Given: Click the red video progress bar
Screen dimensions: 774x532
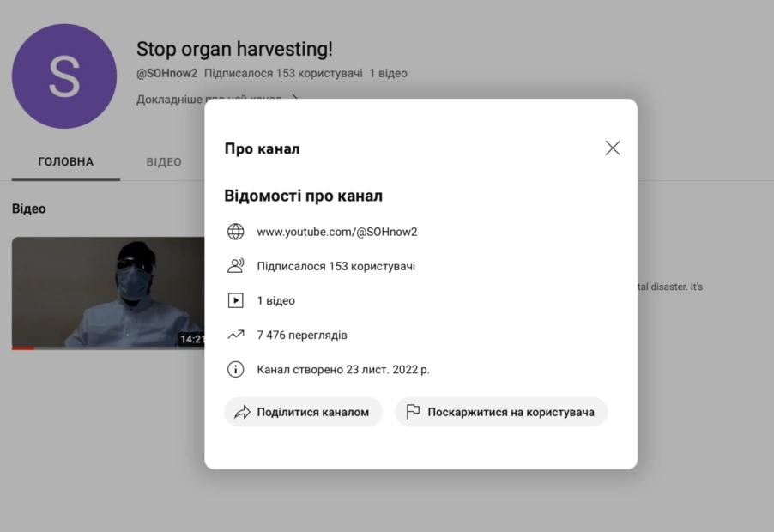Looking at the screenshot, I should pyautogui.click(x=22, y=348).
